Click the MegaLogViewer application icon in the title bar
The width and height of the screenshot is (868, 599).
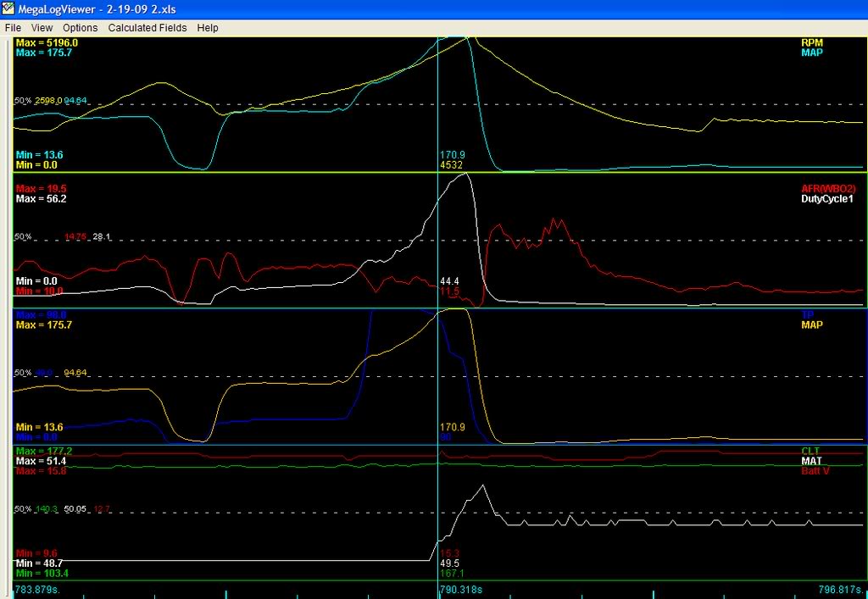click(x=8, y=9)
